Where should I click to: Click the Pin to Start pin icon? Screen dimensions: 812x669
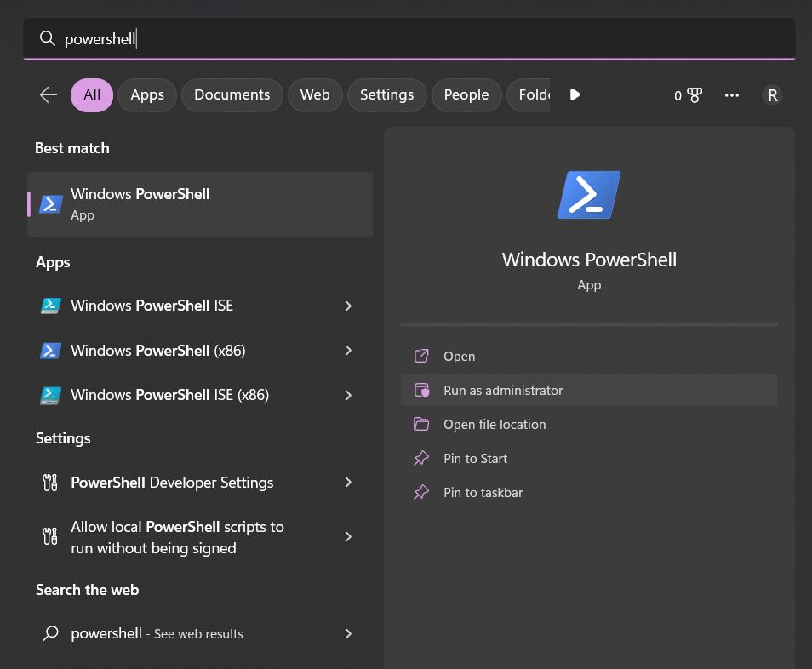click(x=421, y=459)
